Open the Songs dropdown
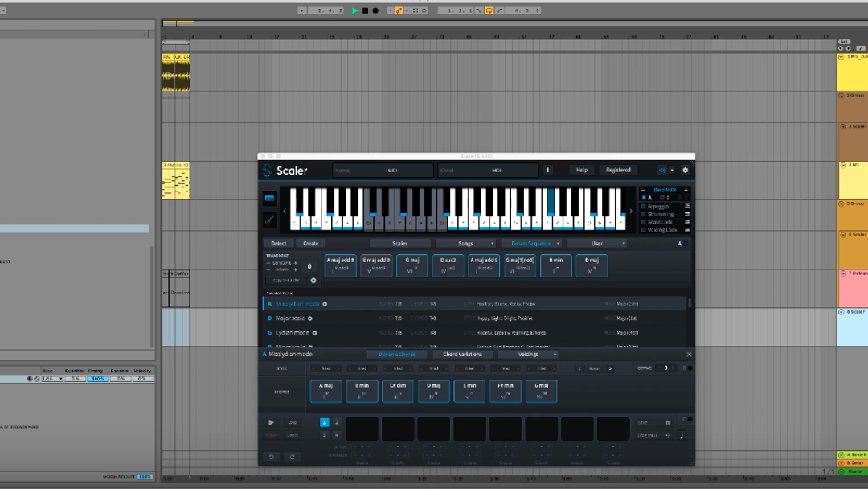This screenshot has width=868, height=489. tap(465, 243)
